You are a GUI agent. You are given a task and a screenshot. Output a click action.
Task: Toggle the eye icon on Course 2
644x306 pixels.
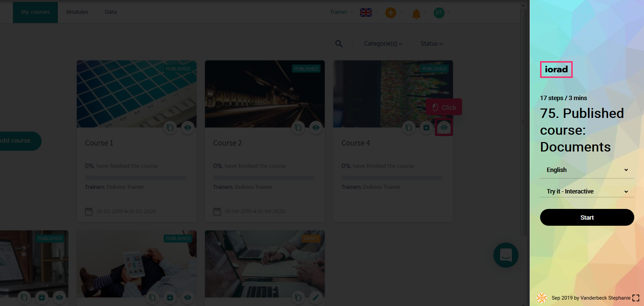pos(316,128)
